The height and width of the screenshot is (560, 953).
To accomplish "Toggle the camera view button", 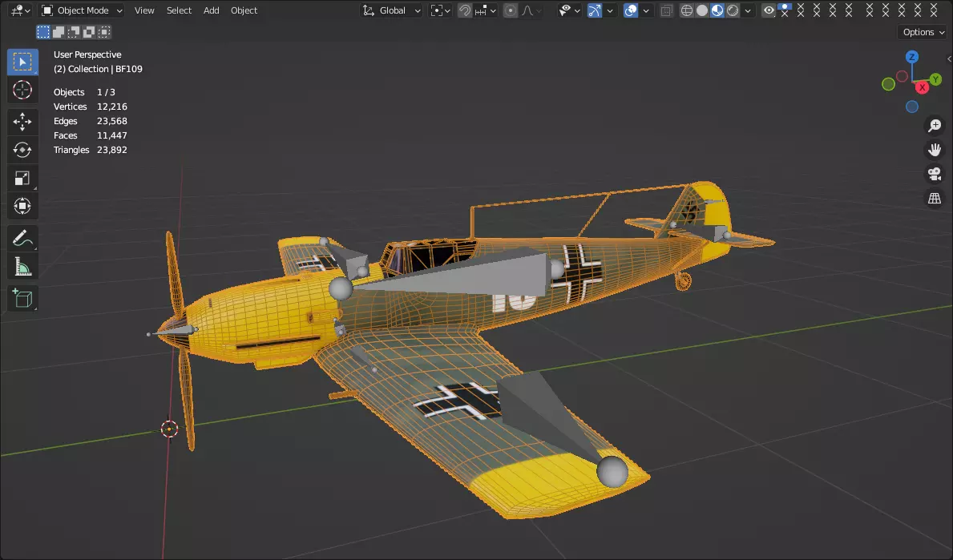I will tap(934, 175).
